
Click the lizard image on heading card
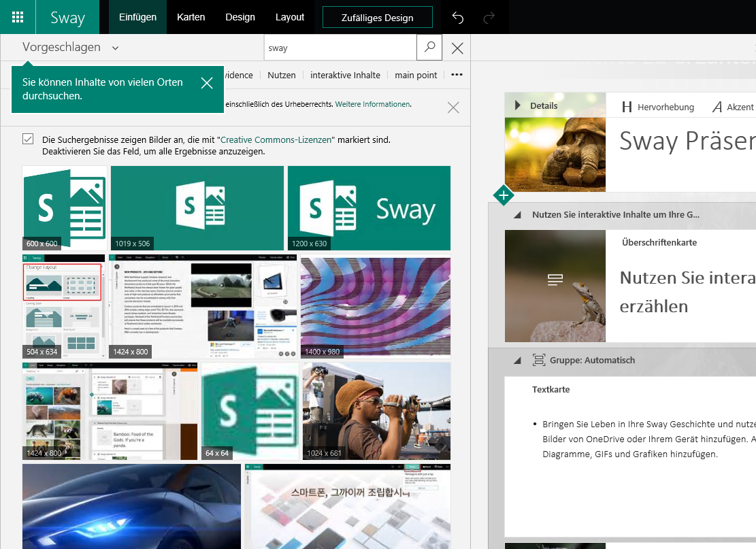(x=555, y=286)
